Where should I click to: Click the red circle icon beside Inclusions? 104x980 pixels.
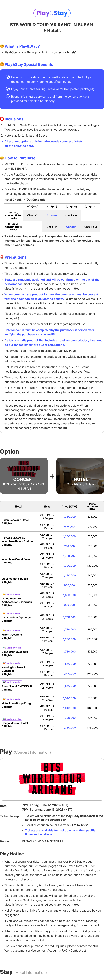pos(2,119)
